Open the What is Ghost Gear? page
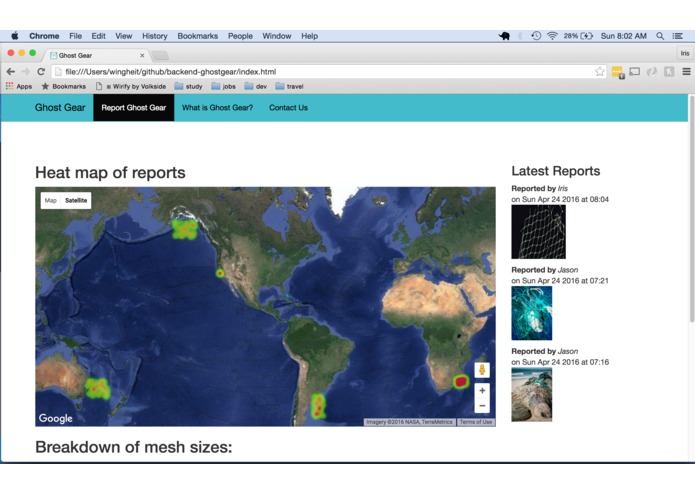Screen dimensions: 695x494 (x=217, y=107)
